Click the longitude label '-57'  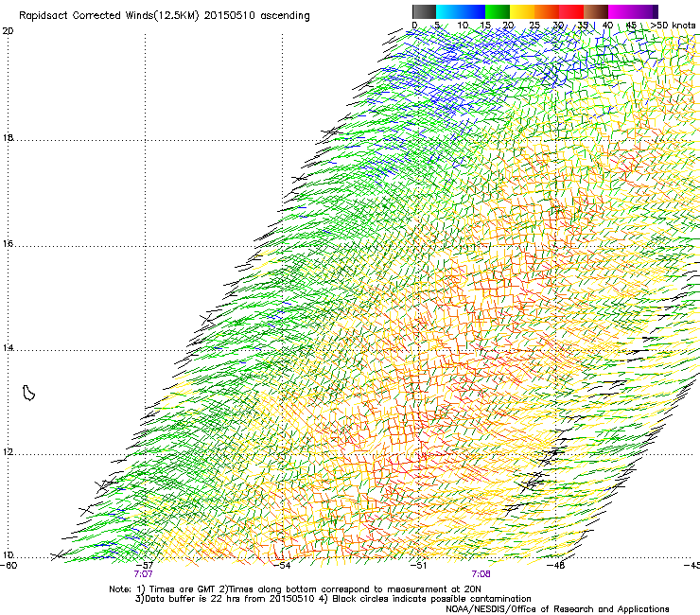[145, 566]
